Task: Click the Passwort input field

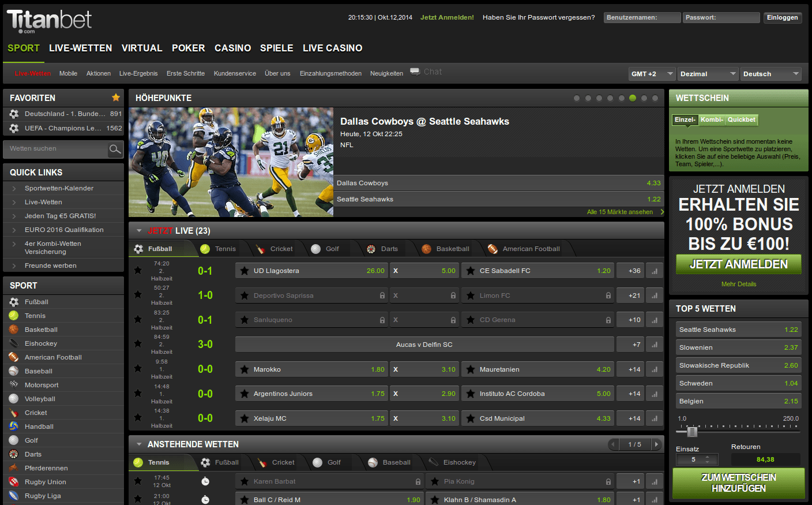Action: pyautogui.click(x=721, y=17)
